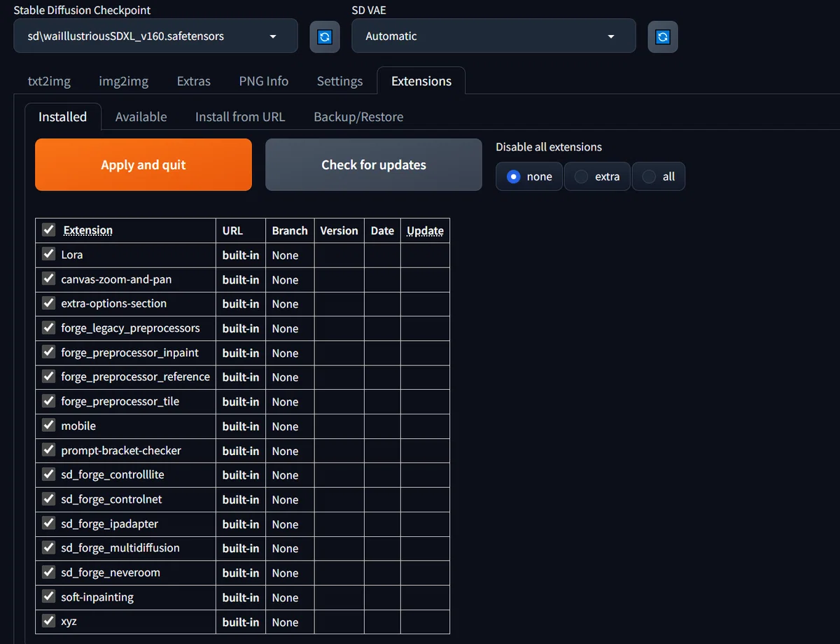
Task: Open the Available extensions sub-tab
Action: point(141,117)
